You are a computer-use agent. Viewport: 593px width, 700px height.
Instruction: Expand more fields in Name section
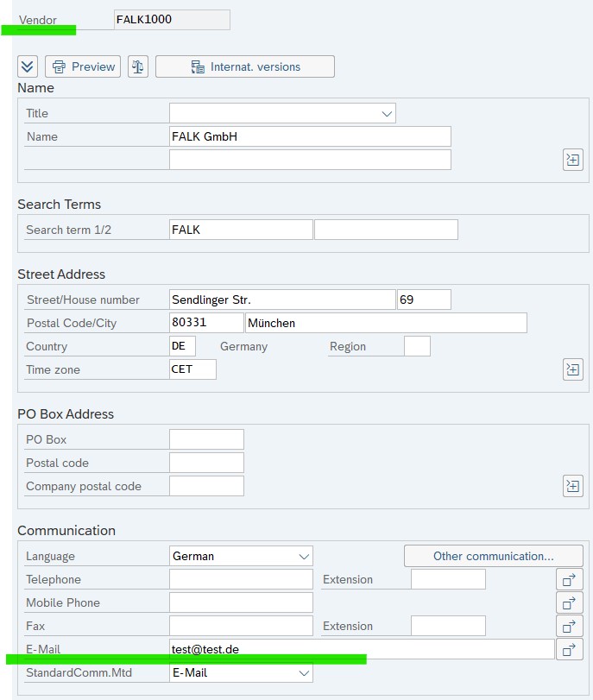[x=573, y=160]
